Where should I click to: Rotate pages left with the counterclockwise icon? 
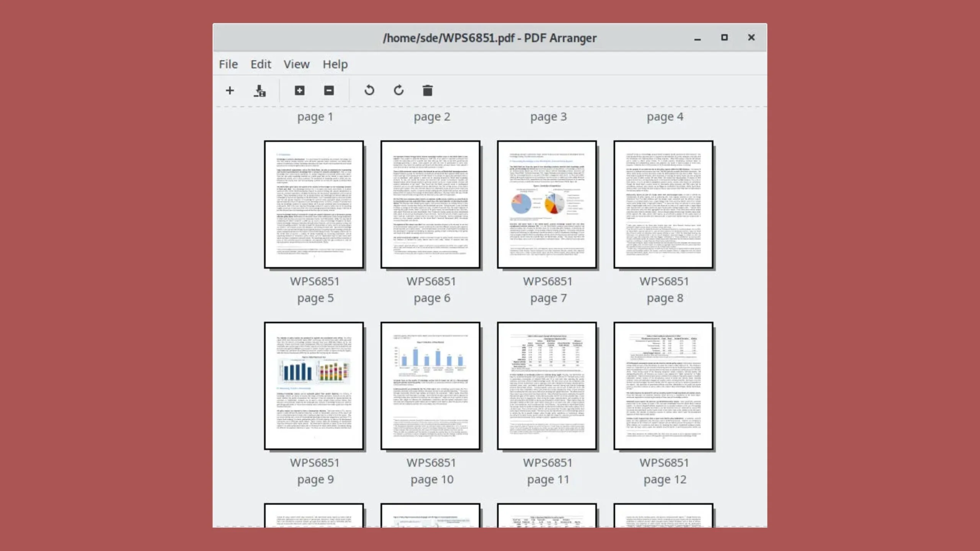click(x=369, y=91)
